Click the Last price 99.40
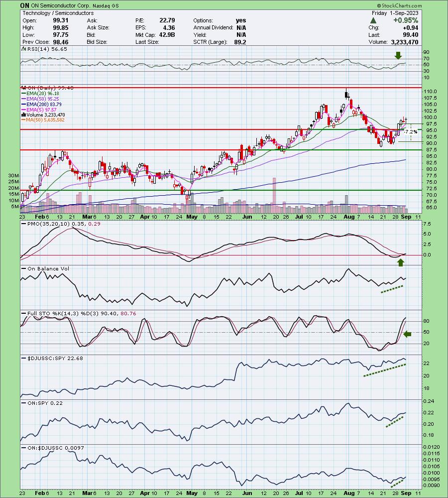Screen dimensions: 448x498 coord(411,35)
